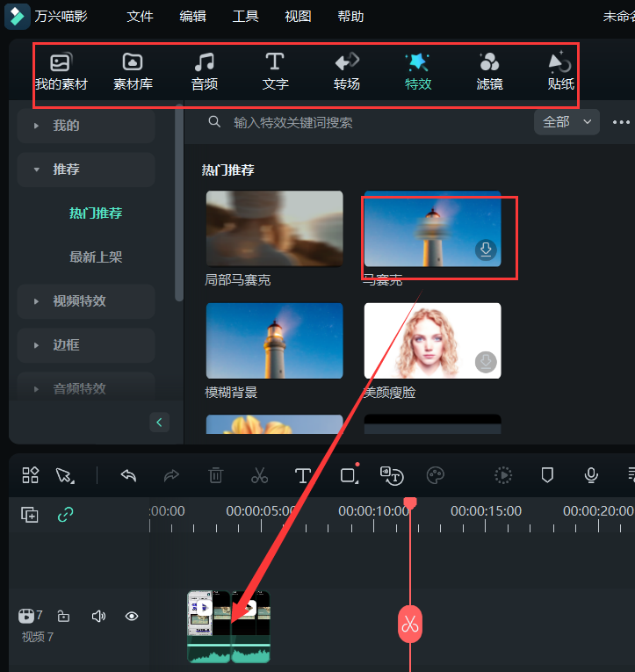Select the 局部马赛克 effect thumbnail
Image resolution: width=635 pixels, height=672 pixels.
click(274, 228)
